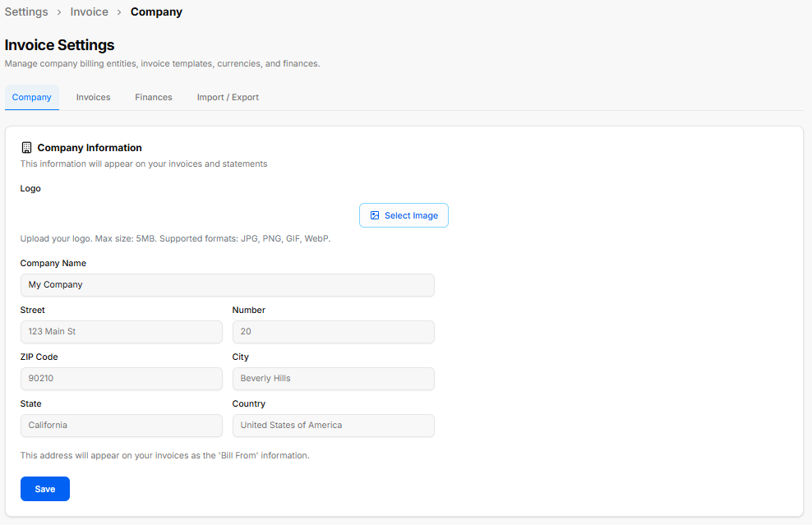Click the 'This information will appear' subtitle
812x525 pixels.
pyautogui.click(x=144, y=163)
